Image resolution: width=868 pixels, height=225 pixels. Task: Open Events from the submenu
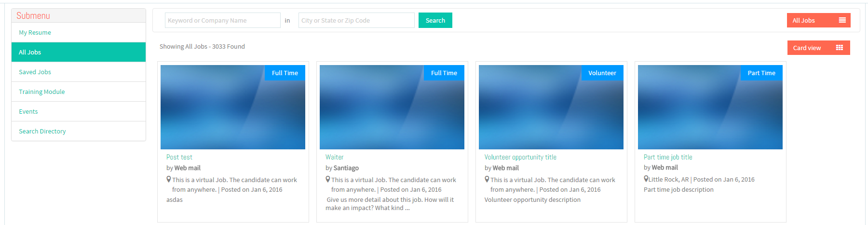79,111
